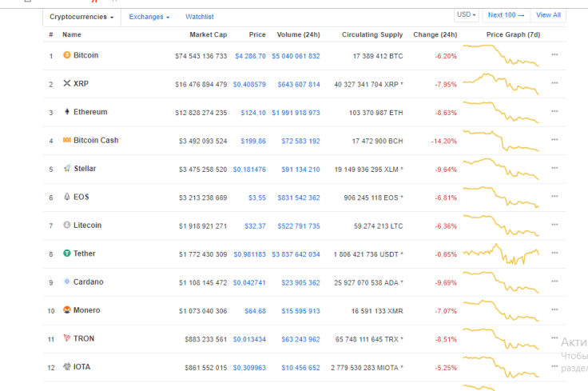Open the Stellar name link

click(85, 169)
